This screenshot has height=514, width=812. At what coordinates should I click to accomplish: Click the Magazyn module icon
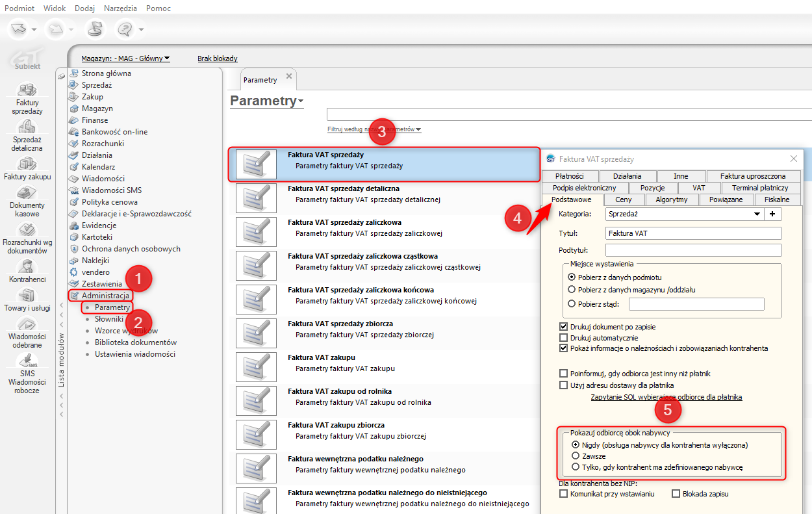tap(75, 109)
